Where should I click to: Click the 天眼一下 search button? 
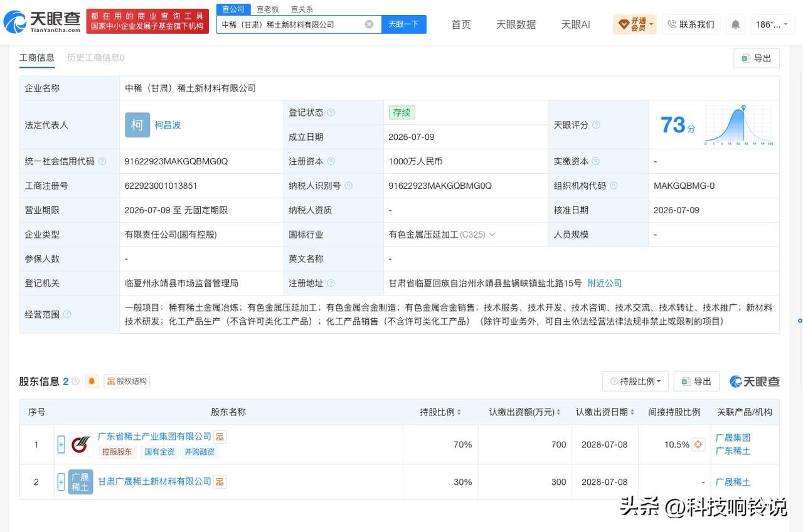click(403, 24)
